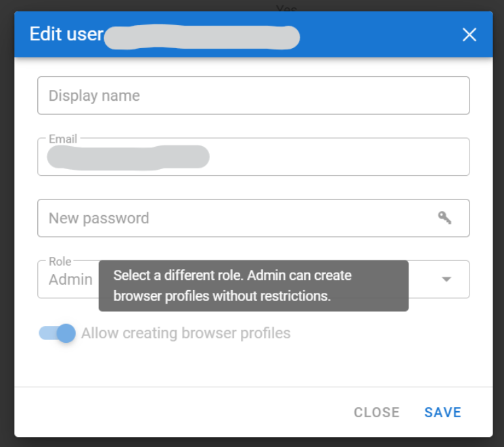Open the Role combo box
Image resolution: width=504 pixels, height=447 pixels.
(x=426, y=279)
